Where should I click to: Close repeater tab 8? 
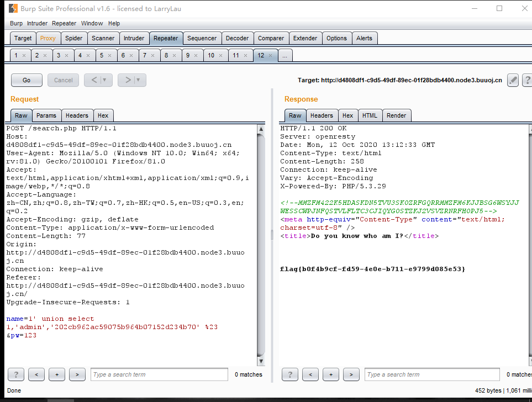coord(174,55)
